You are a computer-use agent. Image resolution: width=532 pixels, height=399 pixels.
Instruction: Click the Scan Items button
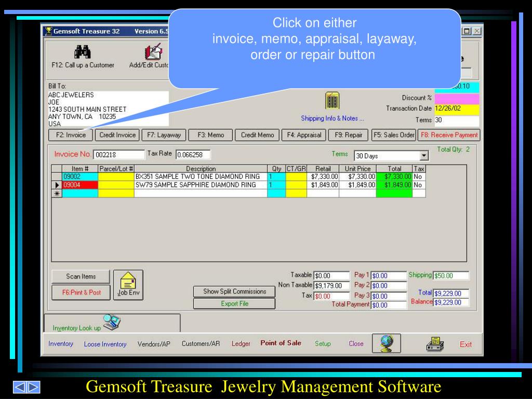(x=81, y=276)
